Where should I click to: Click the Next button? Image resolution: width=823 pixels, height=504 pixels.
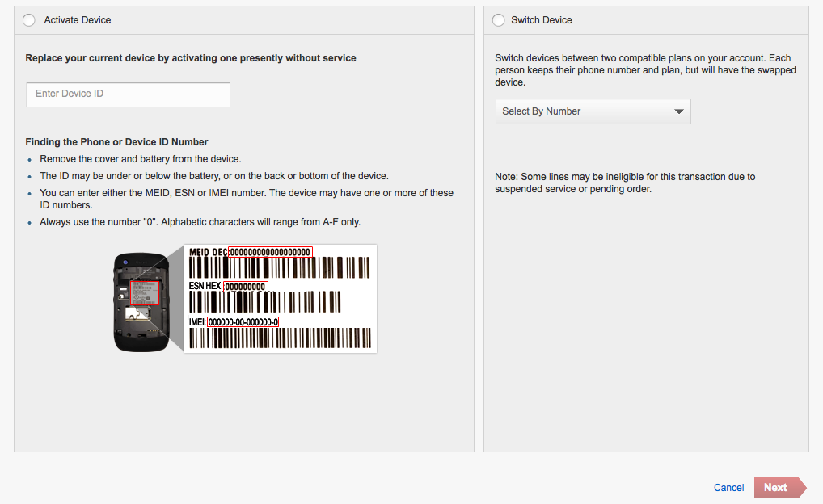pyautogui.click(x=780, y=488)
